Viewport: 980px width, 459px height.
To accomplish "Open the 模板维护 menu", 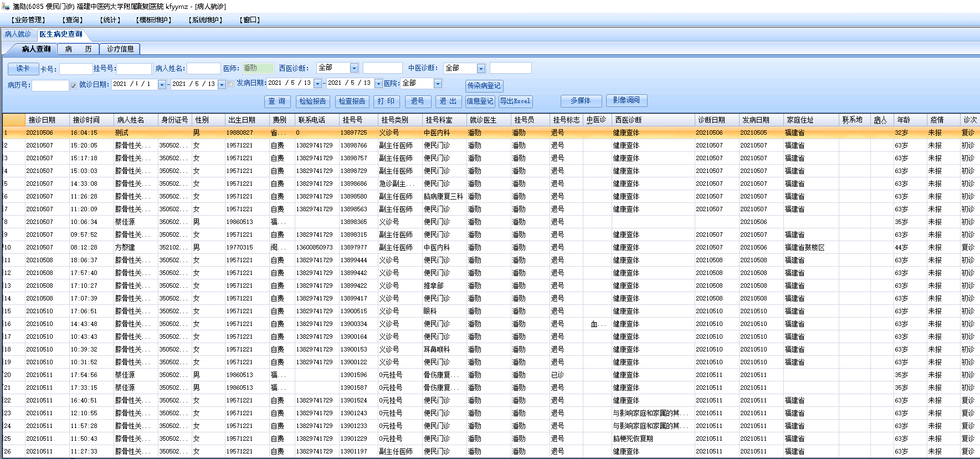I will (x=153, y=20).
